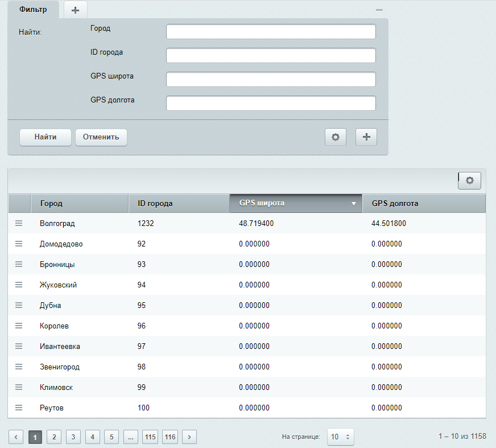Focus the GPS долгота filter input
Image resolution: width=496 pixels, height=448 pixels.
coord(271,104)
